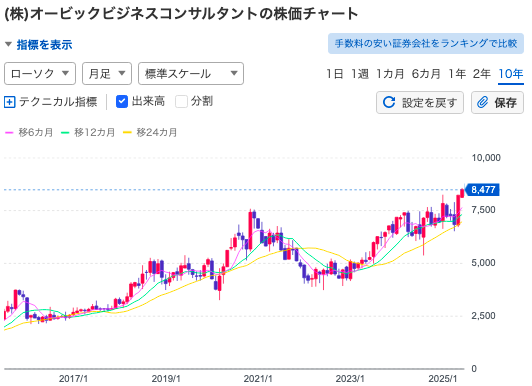Select the 1年 time range

pos(457,74)
